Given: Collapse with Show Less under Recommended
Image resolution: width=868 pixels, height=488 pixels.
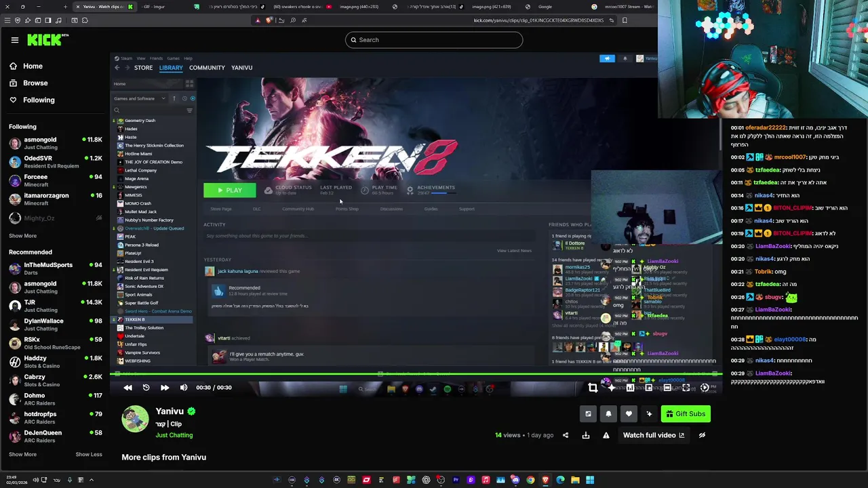Looking at the screenshot, I should (x=89, y=454).
